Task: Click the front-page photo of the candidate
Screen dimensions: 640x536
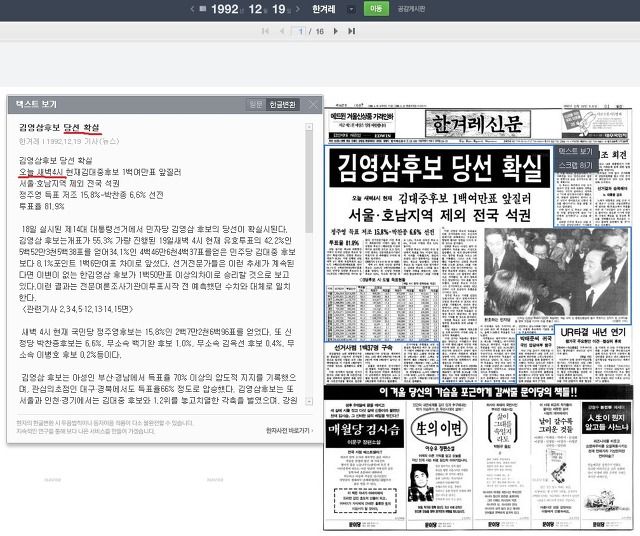Action: pyautogui.click(x=557, y=272)
